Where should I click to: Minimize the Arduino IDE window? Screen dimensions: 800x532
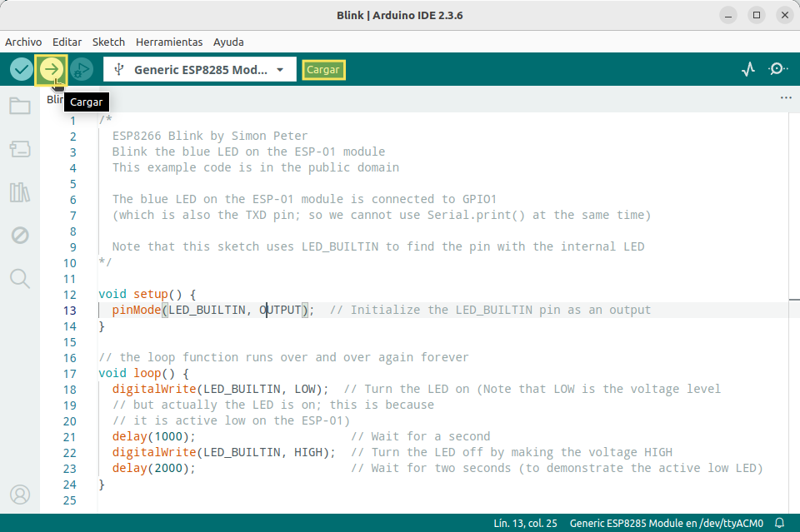728,15
